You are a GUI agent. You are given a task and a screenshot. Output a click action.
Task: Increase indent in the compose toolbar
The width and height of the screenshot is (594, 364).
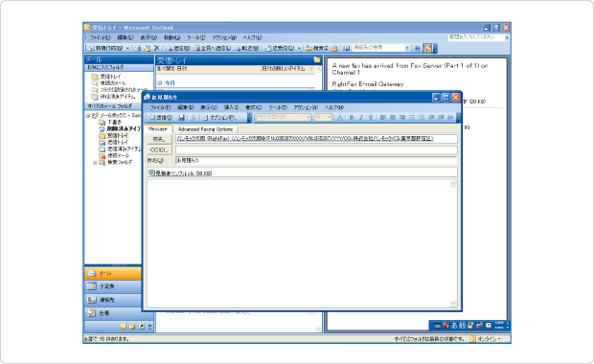(442, 118)
